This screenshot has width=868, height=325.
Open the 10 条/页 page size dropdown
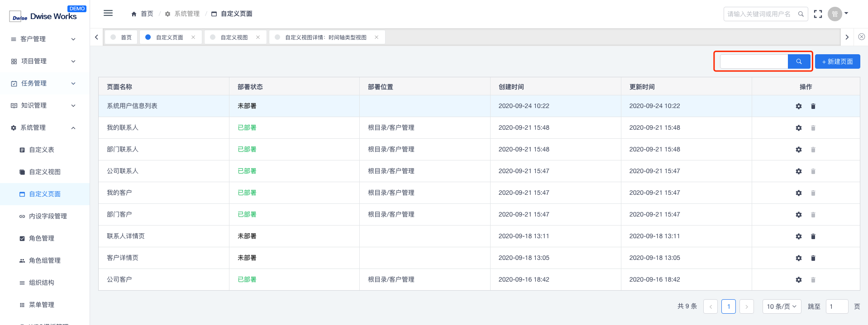(782, 306)
